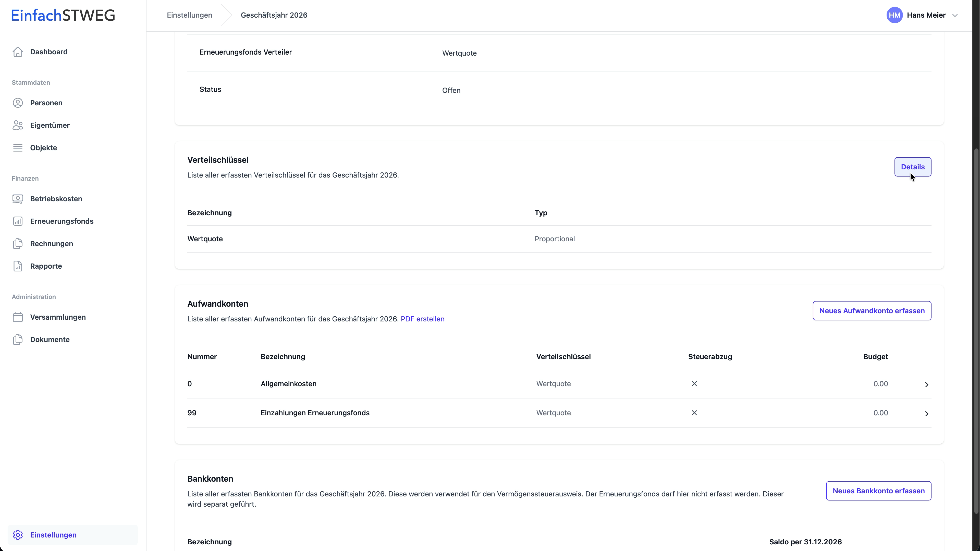The width and height of the screenshot is (980, 551).
Task: Click the Objekte list icon
Action: click(18, 148)
